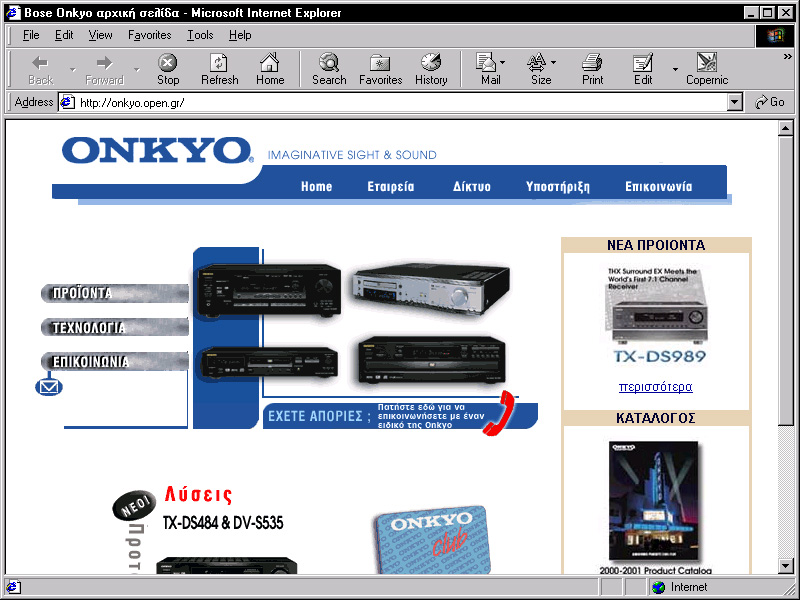The width and height of the screenshot is (800, 600).
Task: Show more toolbar buttons via chevron
Action: pos(788,57)
